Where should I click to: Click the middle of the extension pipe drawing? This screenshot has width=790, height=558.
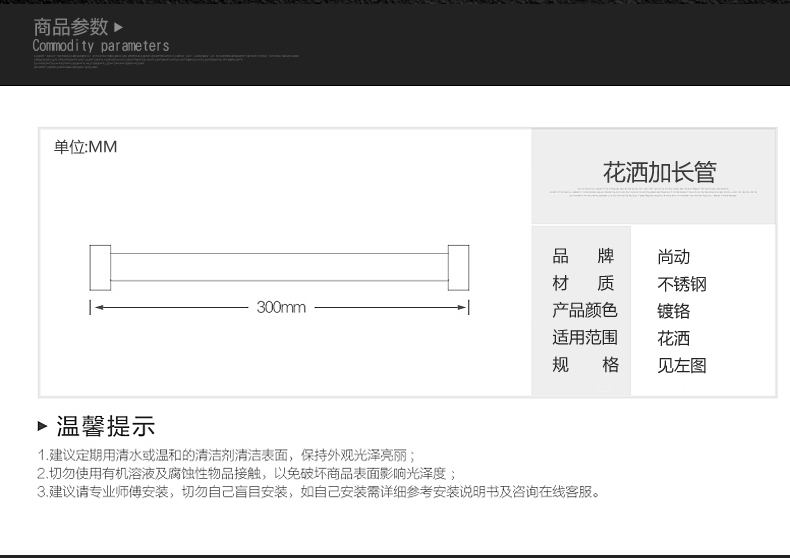[279, 267]
